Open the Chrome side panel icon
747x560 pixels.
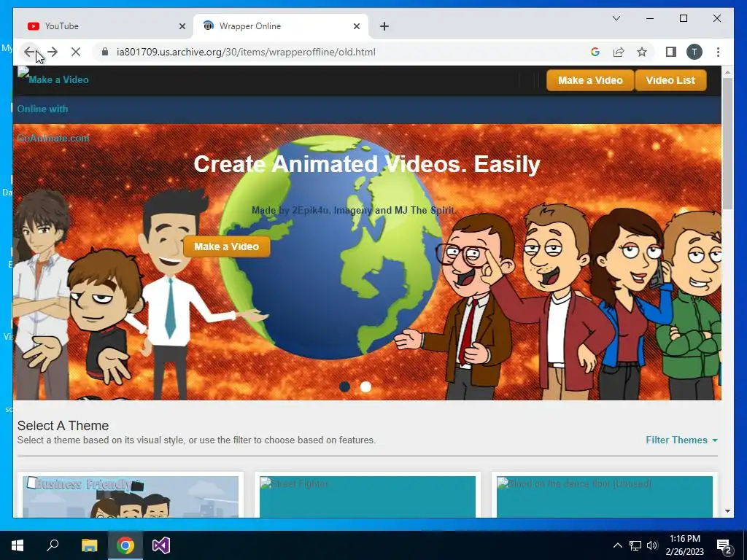click(671, 52)
